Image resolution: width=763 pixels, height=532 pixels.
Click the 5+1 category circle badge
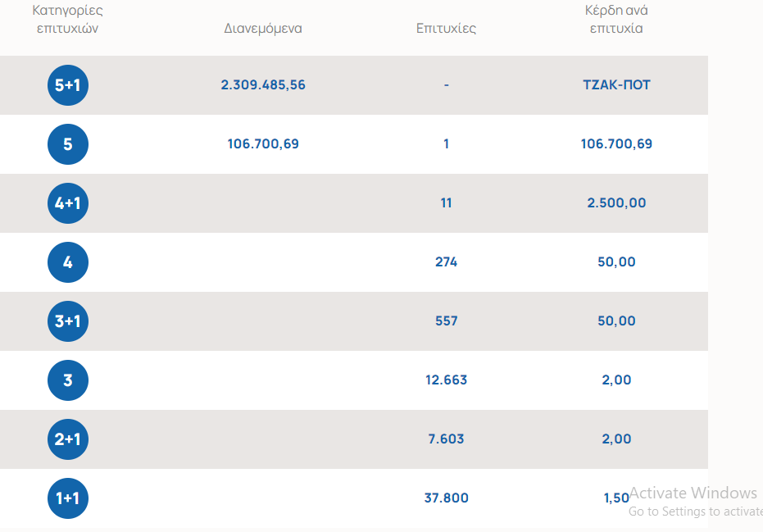[68, 85]
